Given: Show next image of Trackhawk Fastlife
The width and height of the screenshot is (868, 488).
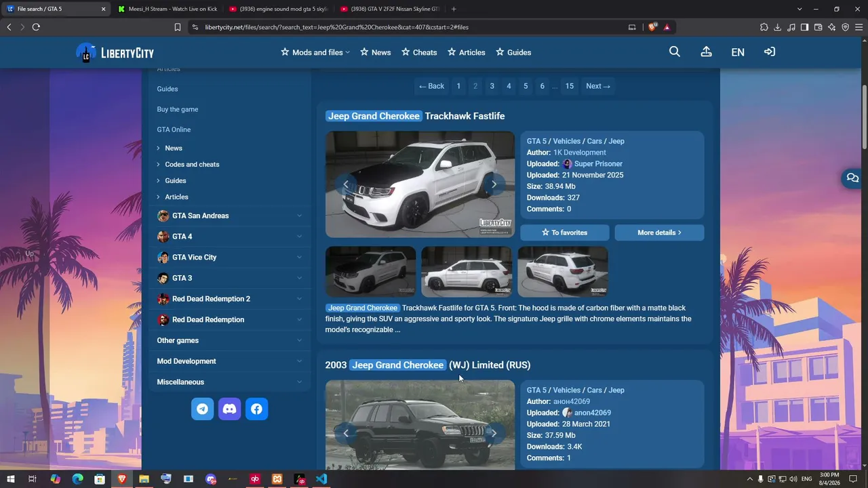Looking at the screenshot, I should point(494,184).
